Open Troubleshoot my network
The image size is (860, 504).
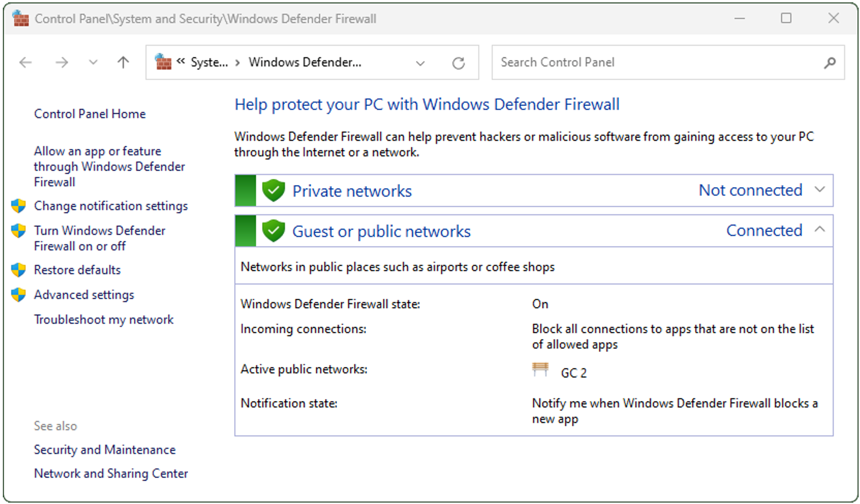click(104, 319)
